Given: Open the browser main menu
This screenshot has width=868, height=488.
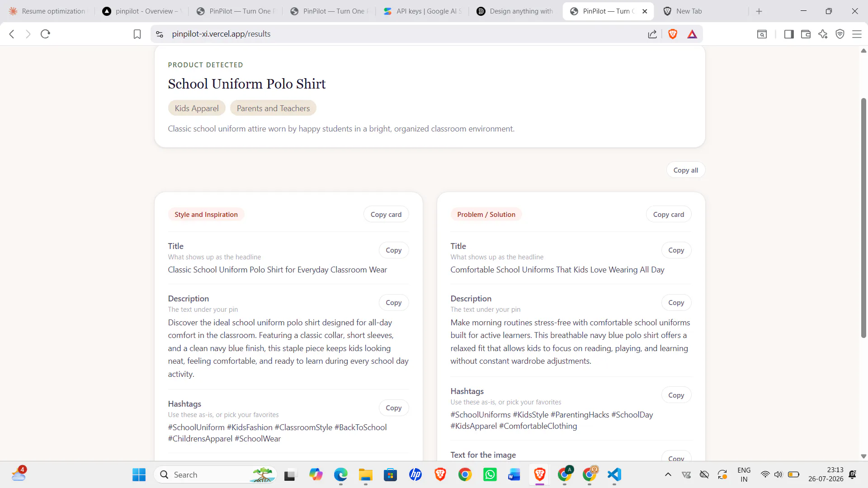Looking at the screenshot, I should point(857,34).
